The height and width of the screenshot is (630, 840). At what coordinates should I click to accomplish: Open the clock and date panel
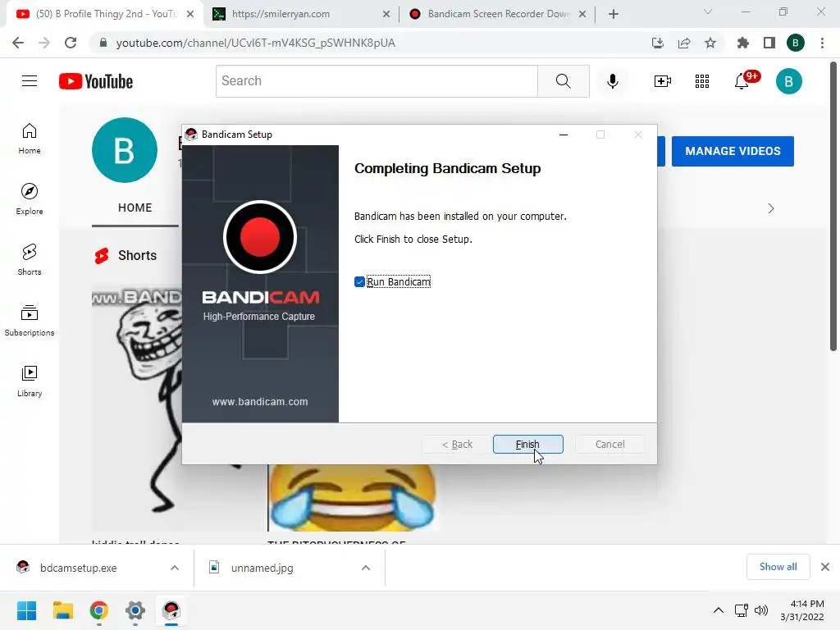(x=802, y=610)
